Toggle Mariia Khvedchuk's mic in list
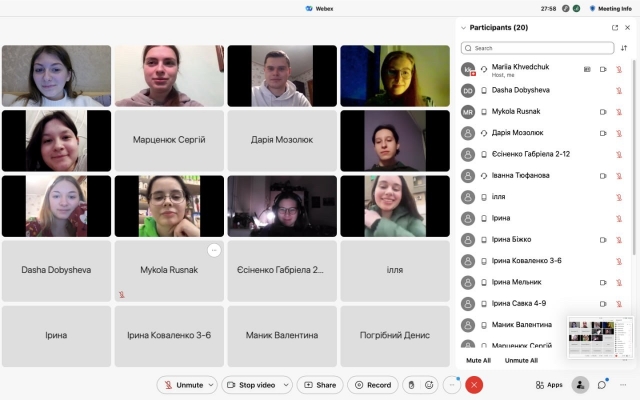Image resolution: width=640 pixels, height=400 pixels. pyautogui.click(x=619, y=69)
